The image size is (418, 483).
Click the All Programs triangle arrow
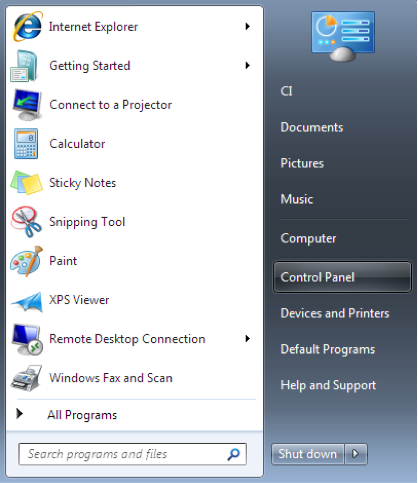coord(20,414)
